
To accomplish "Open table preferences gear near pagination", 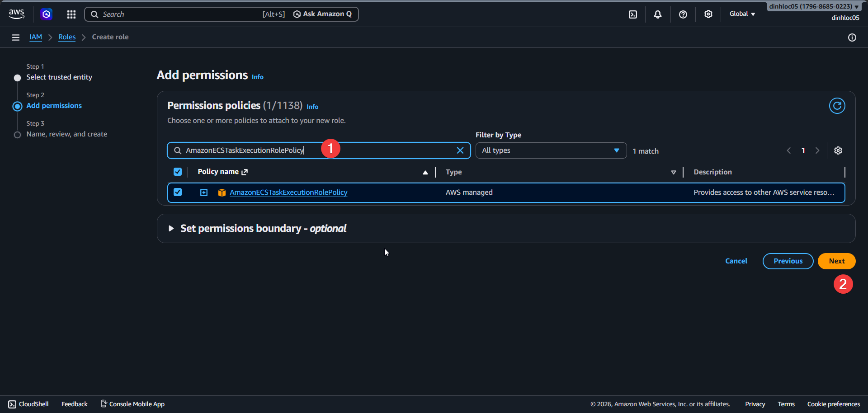I will click(839, 150).
